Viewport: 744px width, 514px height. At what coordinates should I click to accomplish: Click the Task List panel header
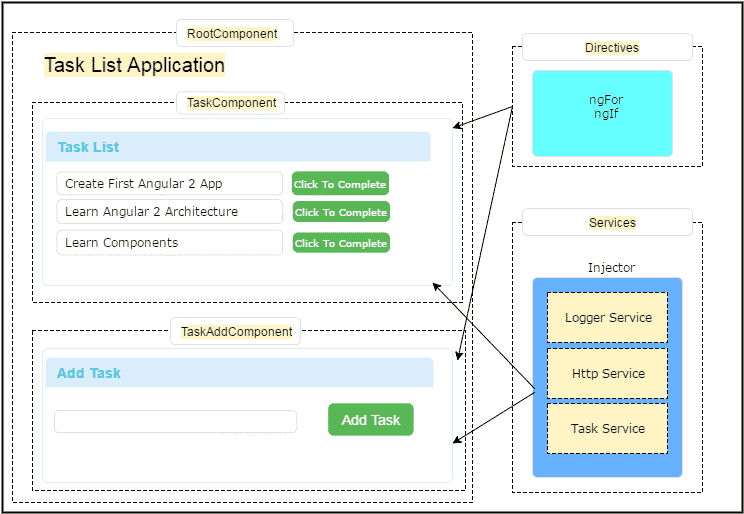(x=237, y=147)
